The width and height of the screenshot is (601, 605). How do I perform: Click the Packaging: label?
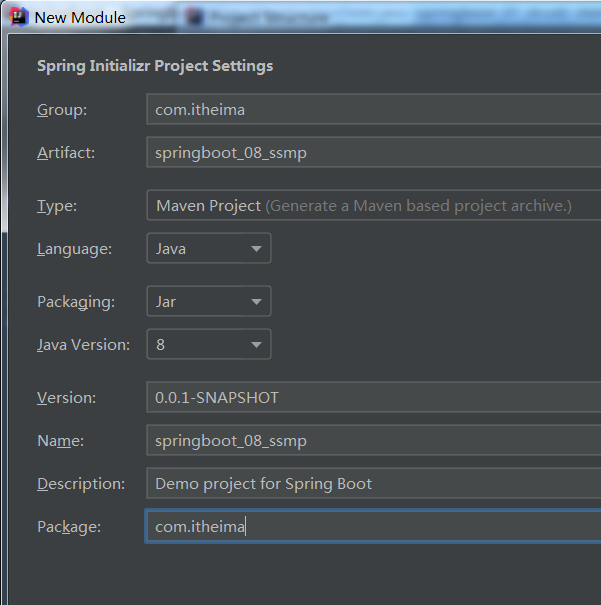coord(76,302)
